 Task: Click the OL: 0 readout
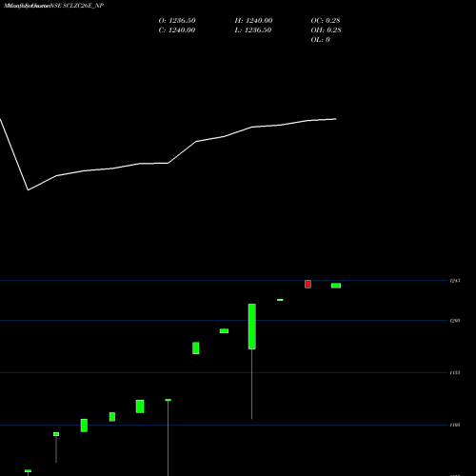[320, 40]
